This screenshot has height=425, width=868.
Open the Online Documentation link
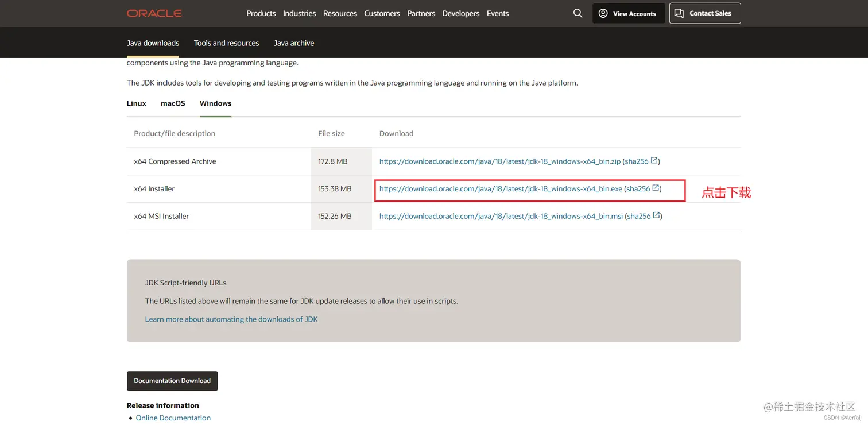173,418
